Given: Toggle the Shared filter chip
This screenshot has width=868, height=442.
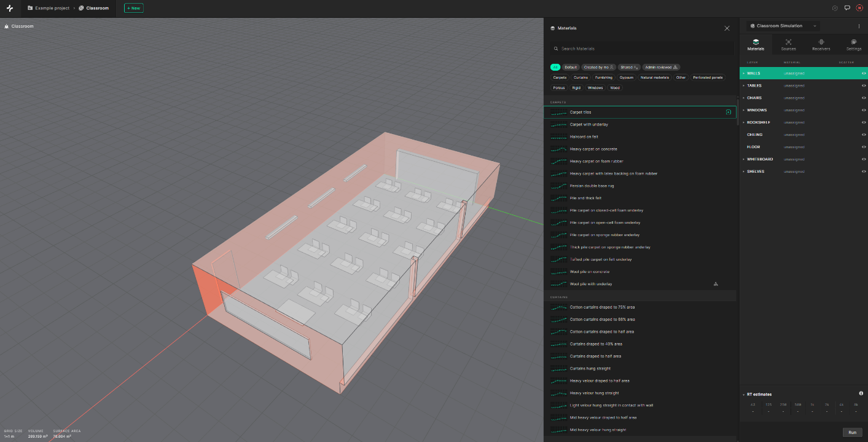Looking at the screenshot, I should (x=629, y=67).
